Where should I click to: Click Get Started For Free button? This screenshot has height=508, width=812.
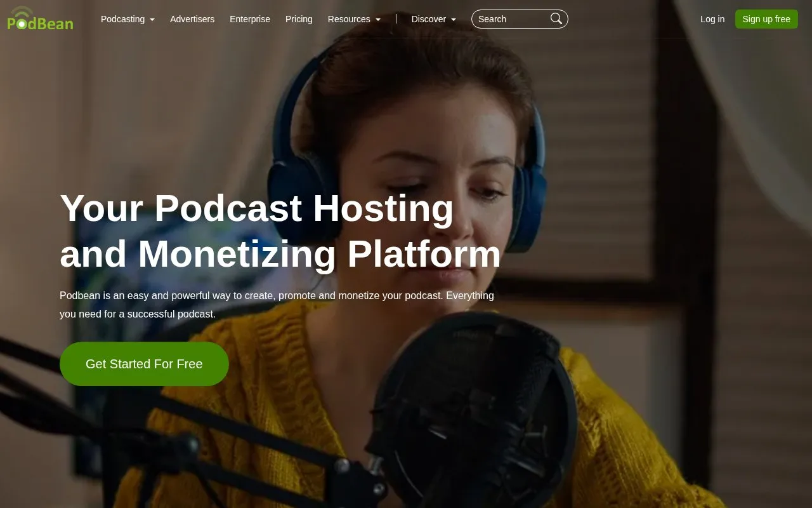(x=144, y=364)
